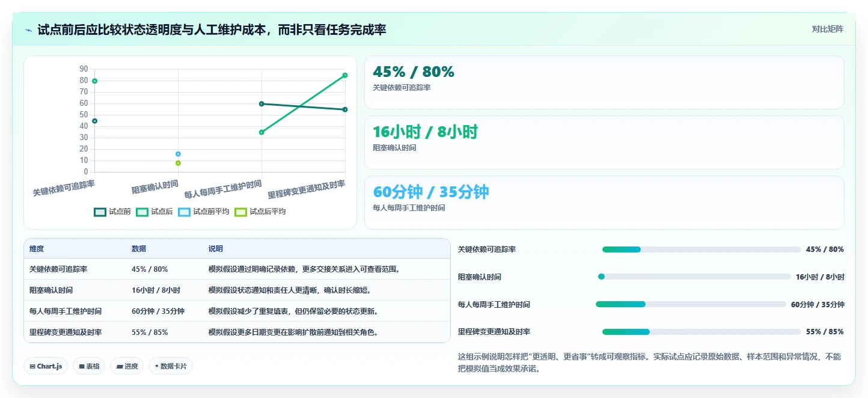Click the 阻塞确认时间 table row label
868x398 pixels.
pyautogui.click(x=51, y=290)
